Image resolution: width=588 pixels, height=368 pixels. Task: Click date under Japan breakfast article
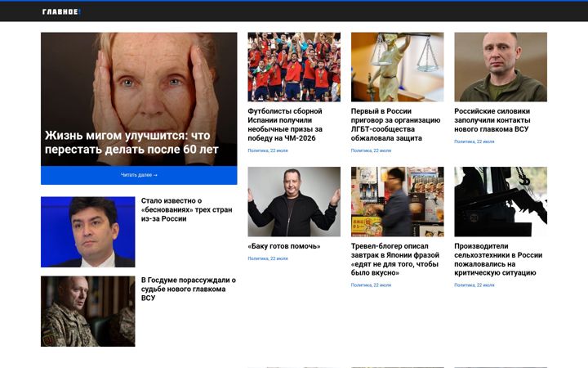(371, 285)
